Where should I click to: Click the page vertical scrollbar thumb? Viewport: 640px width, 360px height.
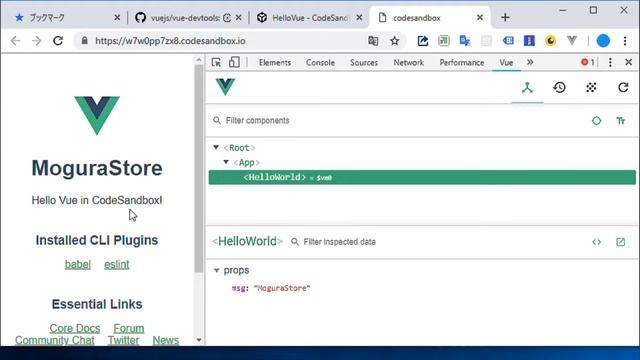click(x=199, y=168)
